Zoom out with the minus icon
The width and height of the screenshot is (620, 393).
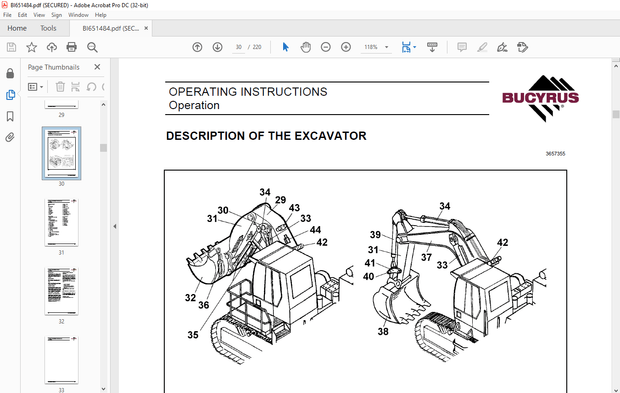pos(326,47)
